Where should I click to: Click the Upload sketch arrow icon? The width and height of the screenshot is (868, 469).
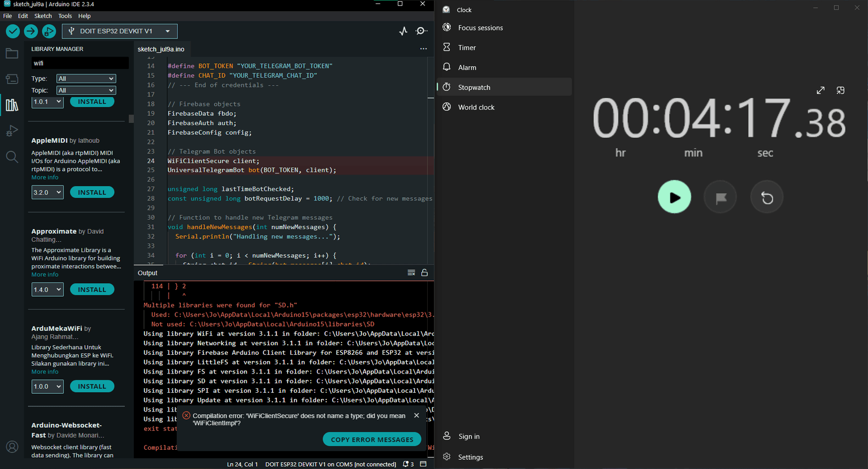coord(31,31)
